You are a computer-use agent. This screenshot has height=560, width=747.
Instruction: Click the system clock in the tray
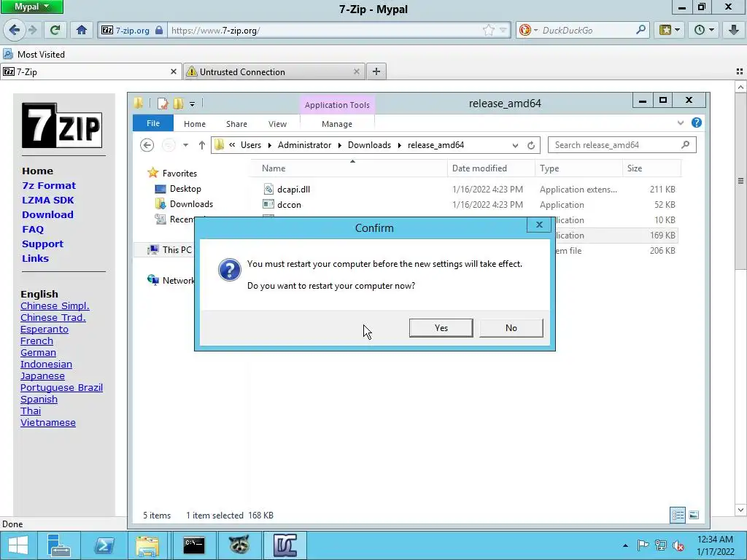pos(715,545)
